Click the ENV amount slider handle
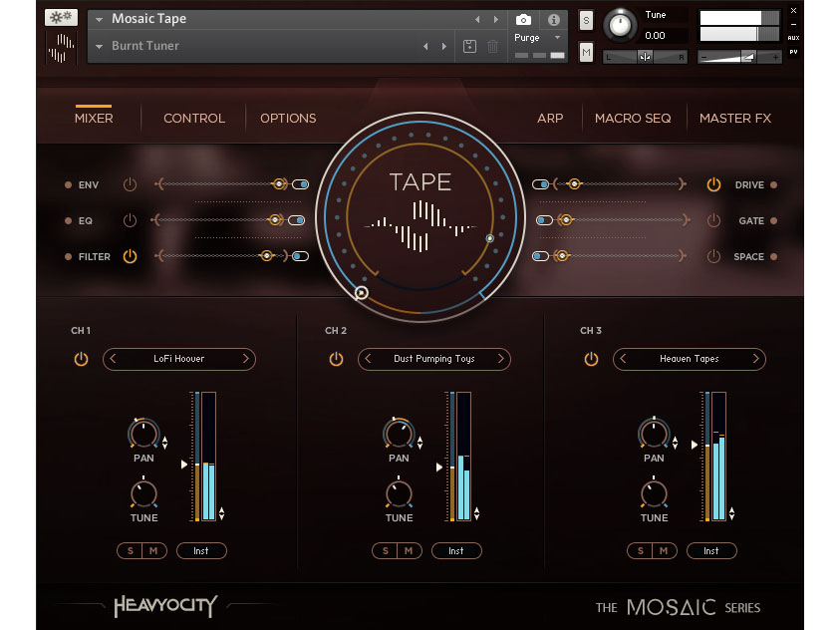 (279, 184)
